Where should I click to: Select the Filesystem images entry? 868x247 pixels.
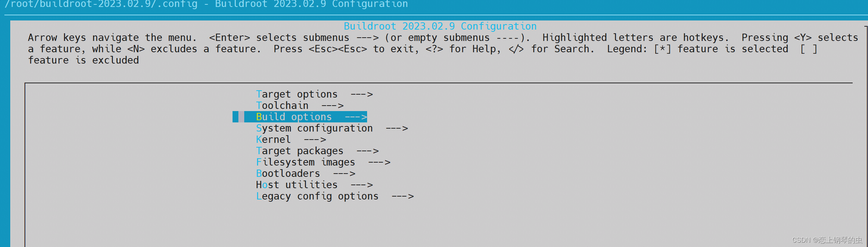coord(306,162)
